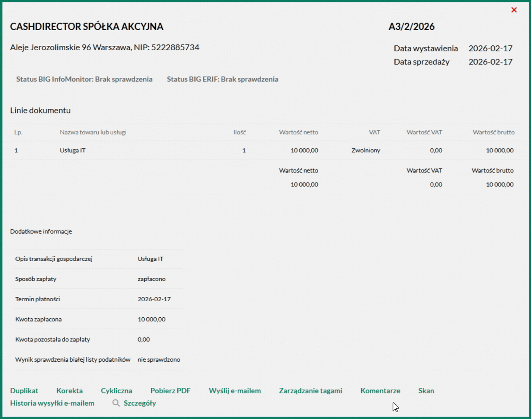532x419 pixels.
Task: Click the Zwolniony VAT cell
Action: click(x=366, y=150)
